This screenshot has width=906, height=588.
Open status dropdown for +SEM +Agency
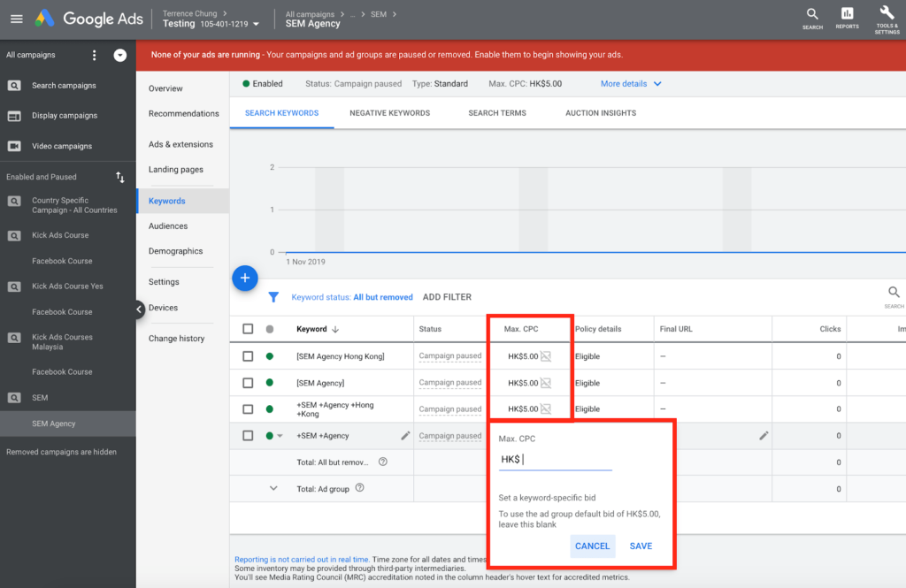click(280, 436)
